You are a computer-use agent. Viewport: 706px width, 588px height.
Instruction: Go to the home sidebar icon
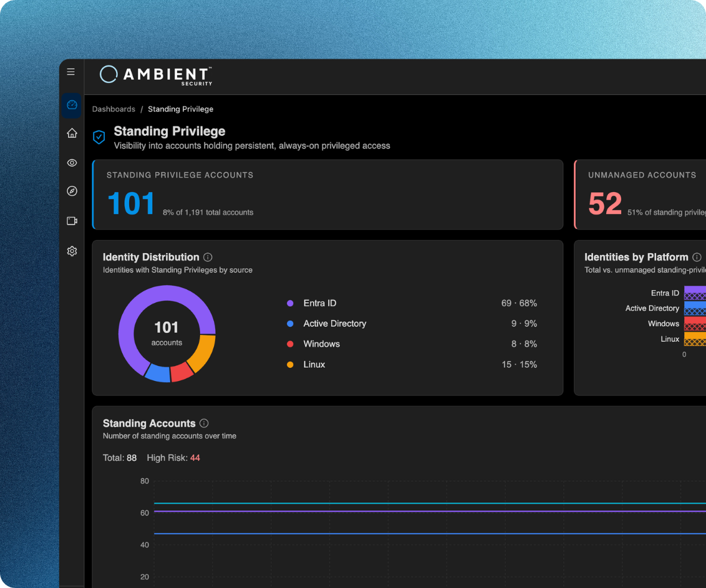coord(72,133)
